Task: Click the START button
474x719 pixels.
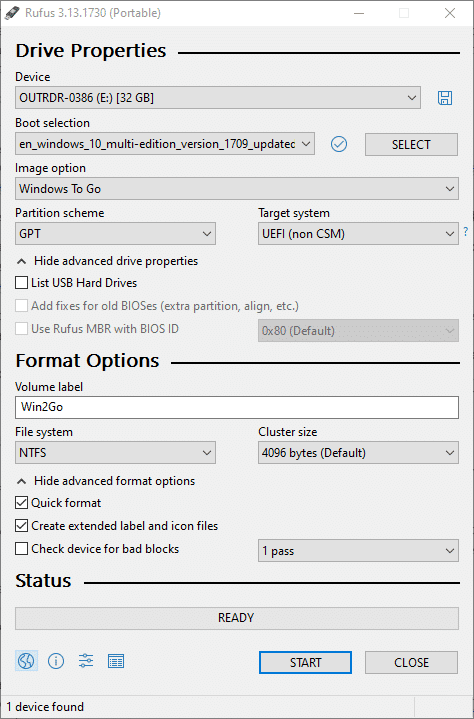Action: [x=305, y=663]
